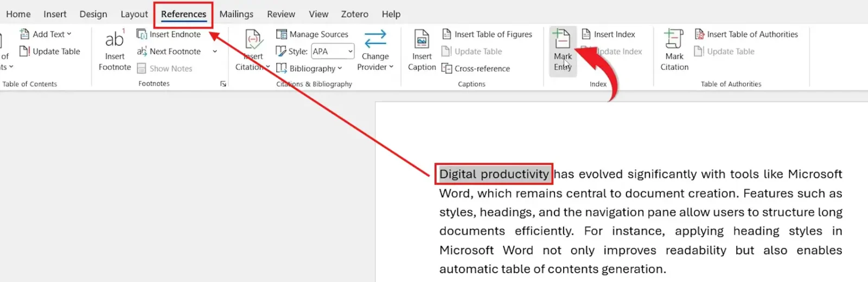The image size is (868, 282).
Task: Open Footnotes dialog launcher
Action: pyautogui.click(x=223, y=84)
